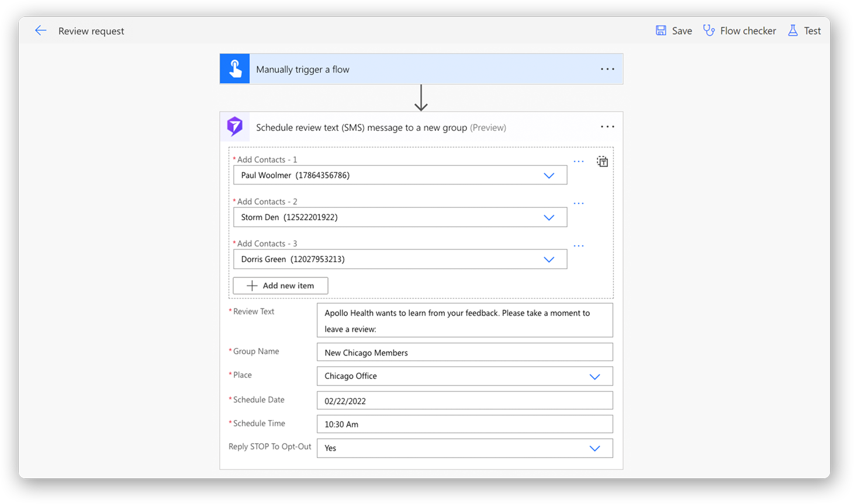This screenshot has width=854, height=504.
Task: Click the Add Contacts - 2 label
Action: [267, 201]
